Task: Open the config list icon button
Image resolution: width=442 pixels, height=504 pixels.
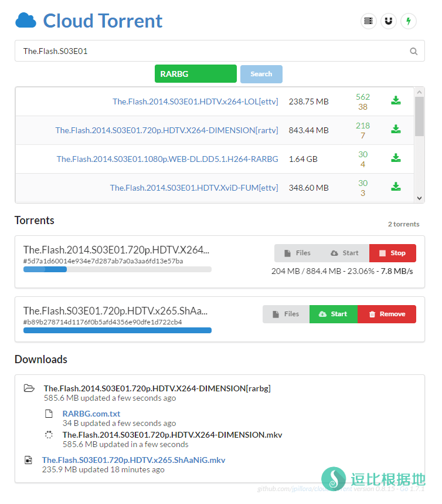Action: coord(368,22)
